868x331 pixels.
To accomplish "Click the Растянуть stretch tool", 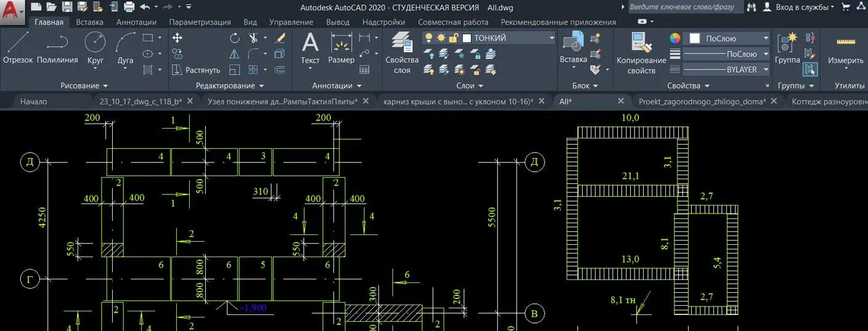I will pos(196,70).
